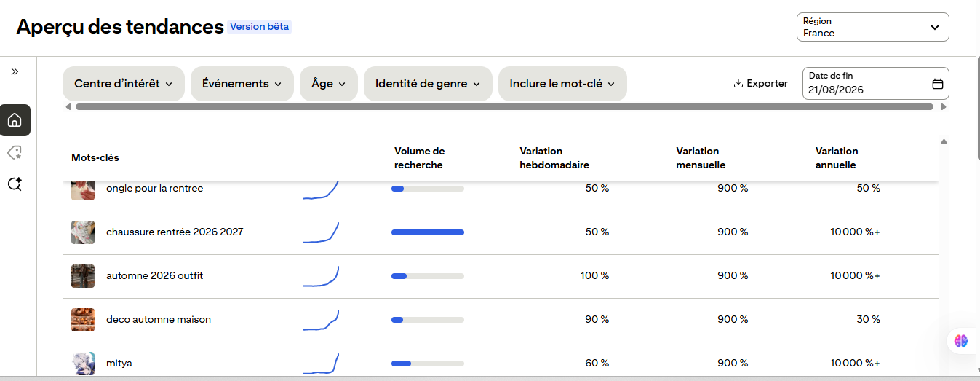The image size is (980, 381).
Task: Click the deco automne maison thumbnail
Action: pyautogui.click(x=83, y=320)
